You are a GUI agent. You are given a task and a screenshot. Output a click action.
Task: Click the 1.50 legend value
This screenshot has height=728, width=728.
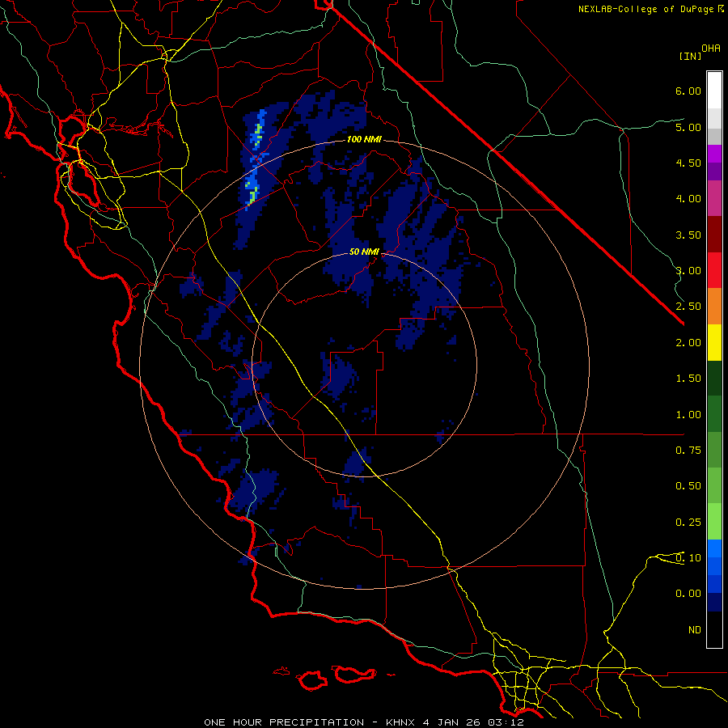pos(688,379)
